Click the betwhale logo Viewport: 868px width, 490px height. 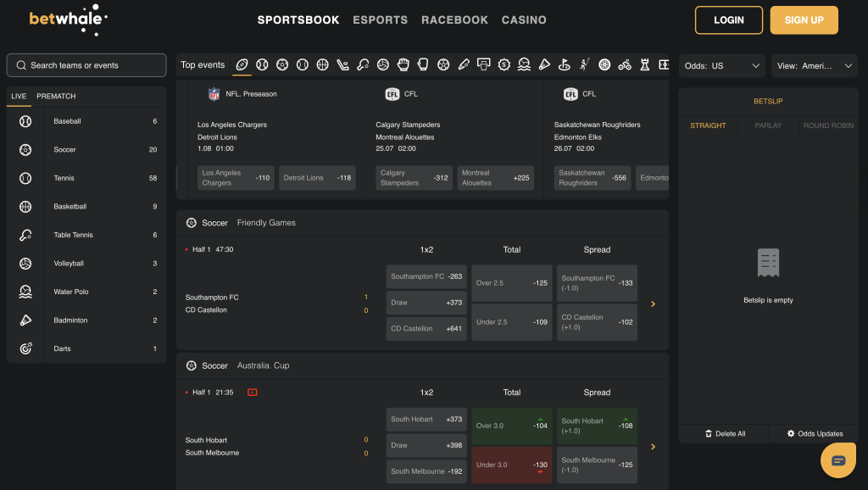(68, 19)
